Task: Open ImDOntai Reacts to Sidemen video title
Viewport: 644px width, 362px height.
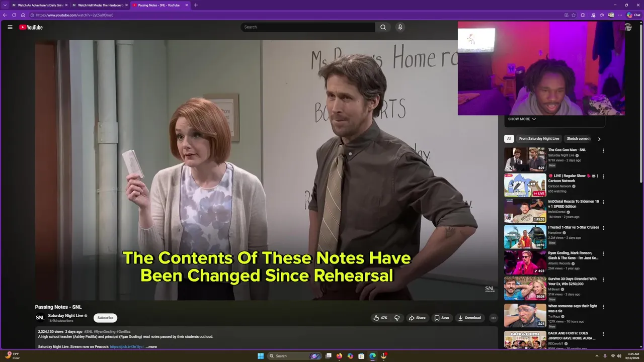Action: (574, 204)
